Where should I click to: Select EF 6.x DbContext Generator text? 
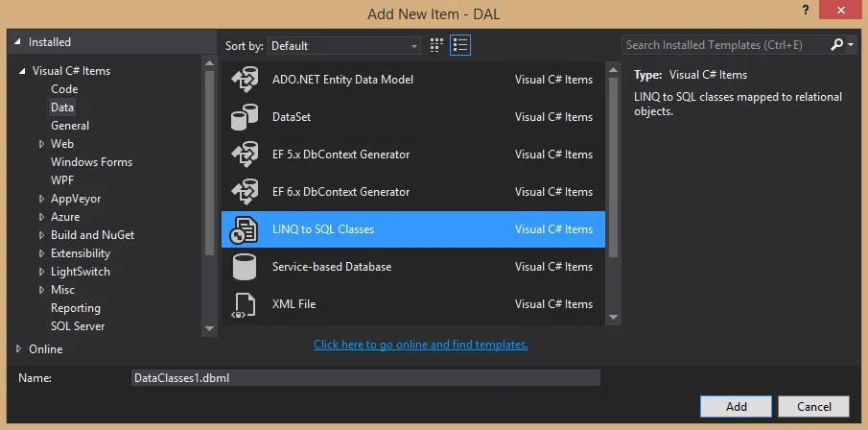coord(341,192)
